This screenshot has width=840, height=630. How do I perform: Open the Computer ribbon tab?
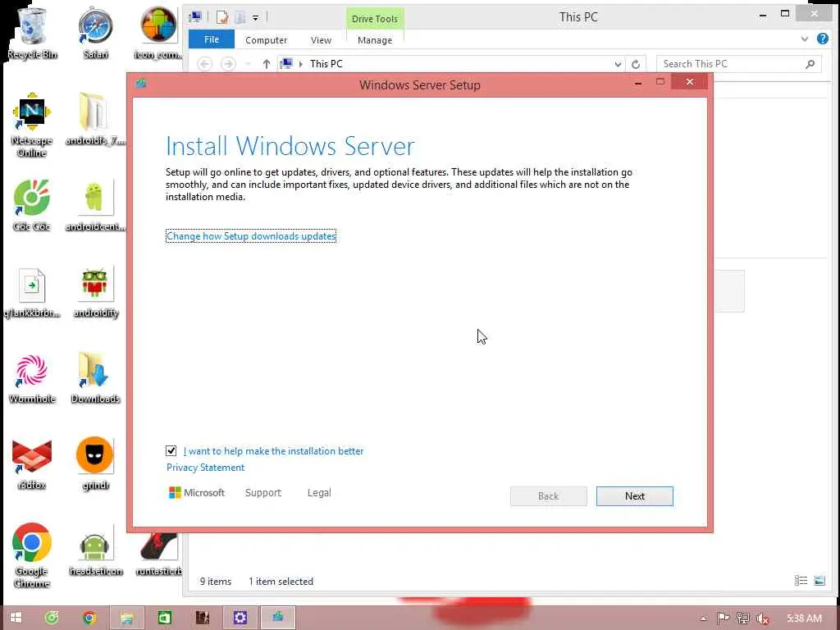coord(267,40)
